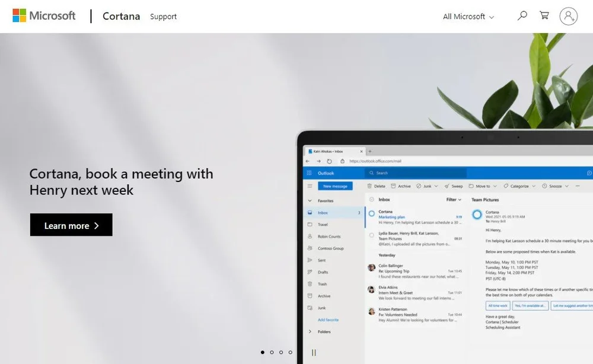
Task: Open the Team Pictures email from Lydia Bauer
Action: pos(415,239)
